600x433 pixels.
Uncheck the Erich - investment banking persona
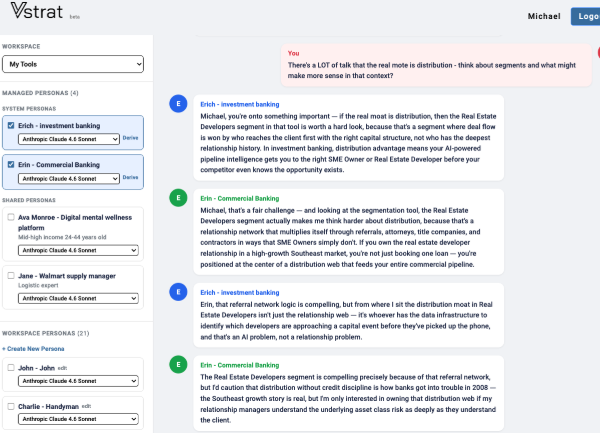point(11,125)
